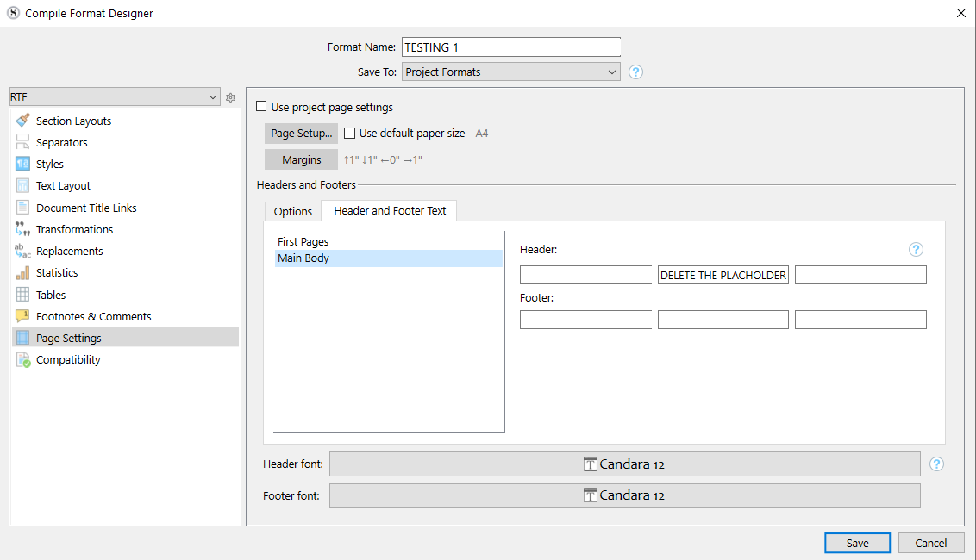The image size is (976, 560).
Task: Open the Header font Candara 12 picker
Action: (x=624, y=464)
